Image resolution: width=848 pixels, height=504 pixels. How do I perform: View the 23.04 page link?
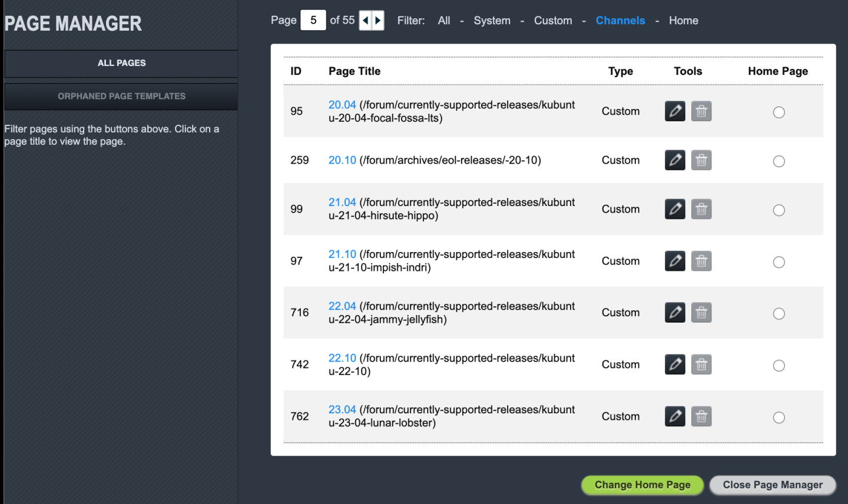coord(342,410)
